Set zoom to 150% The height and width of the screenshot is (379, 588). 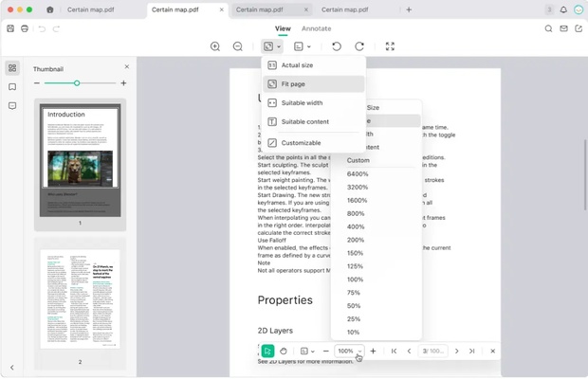(x=355, y=253)
